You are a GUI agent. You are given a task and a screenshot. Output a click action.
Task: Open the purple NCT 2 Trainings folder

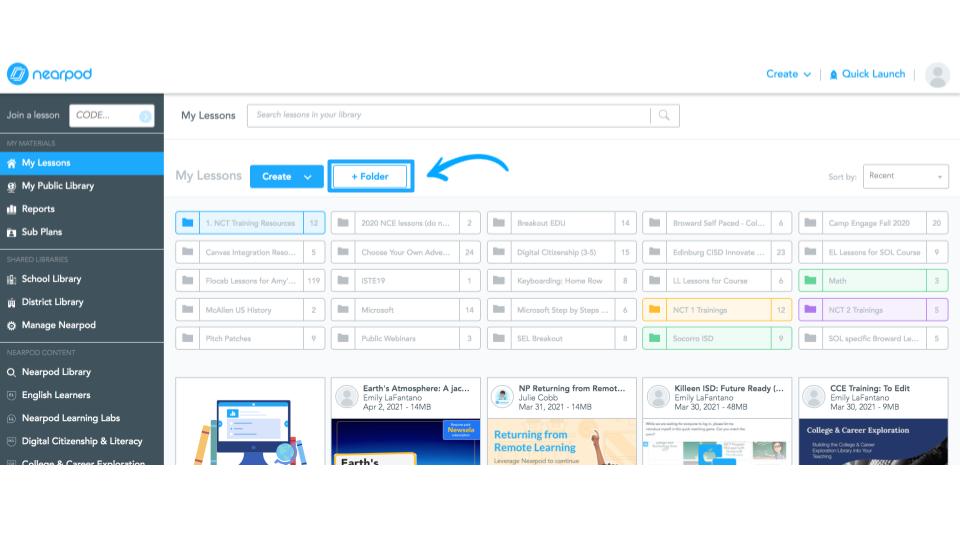point(873,310)
